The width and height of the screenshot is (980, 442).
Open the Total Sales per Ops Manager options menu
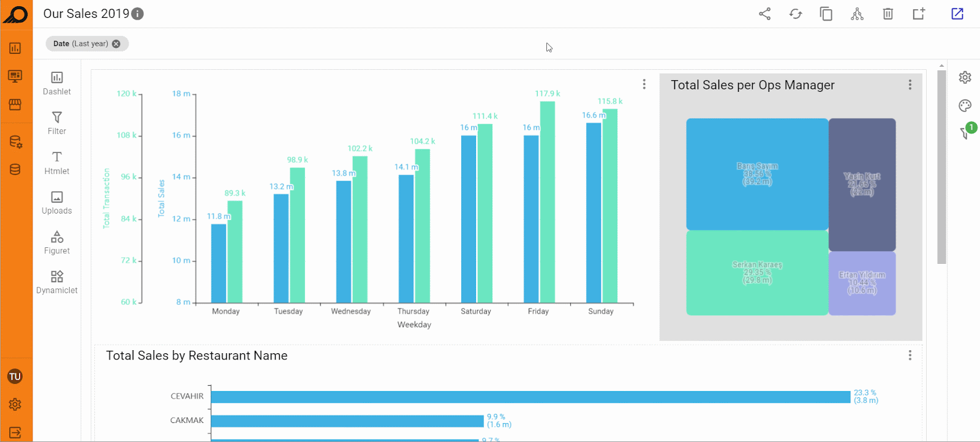pos(910,85)
